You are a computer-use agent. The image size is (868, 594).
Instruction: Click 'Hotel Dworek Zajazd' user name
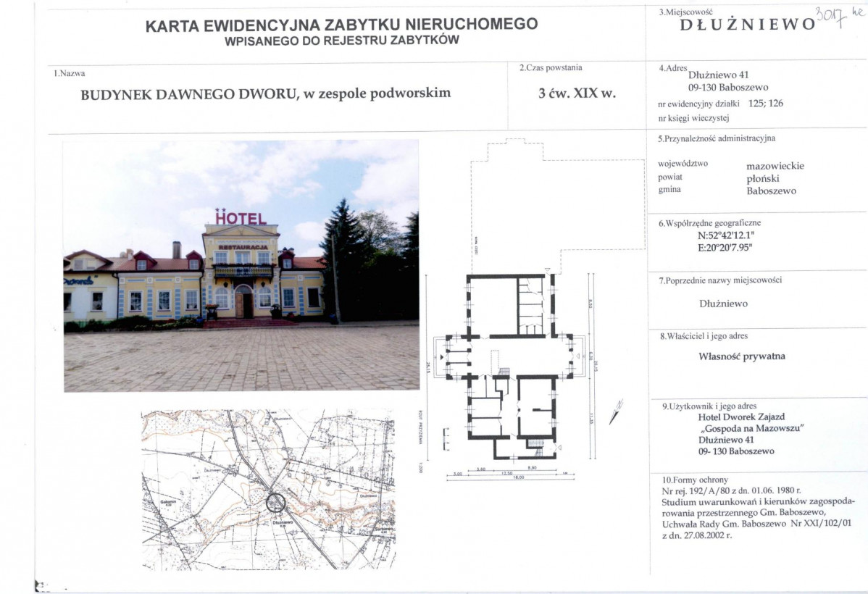[x=741, y=417]
